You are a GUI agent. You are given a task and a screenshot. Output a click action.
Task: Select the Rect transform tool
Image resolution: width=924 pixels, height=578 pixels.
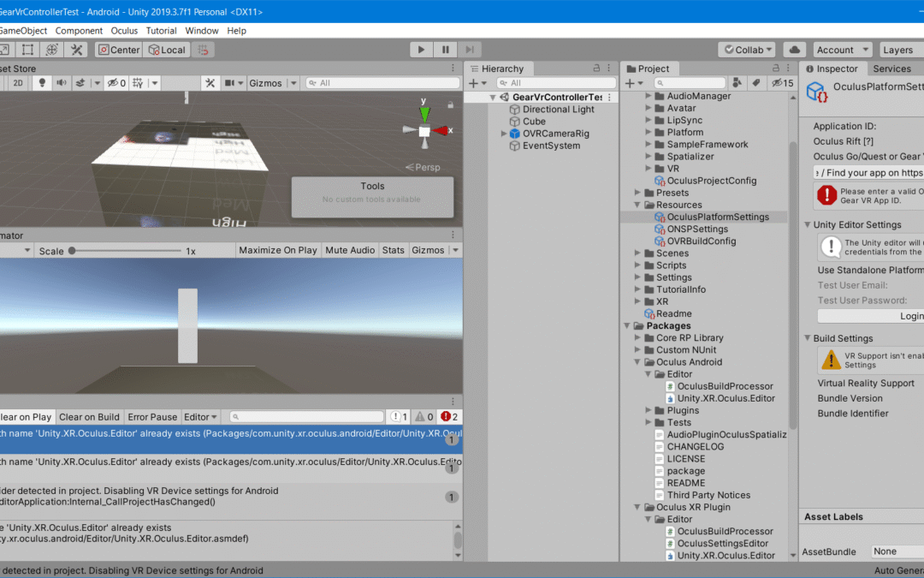point(26,50)
